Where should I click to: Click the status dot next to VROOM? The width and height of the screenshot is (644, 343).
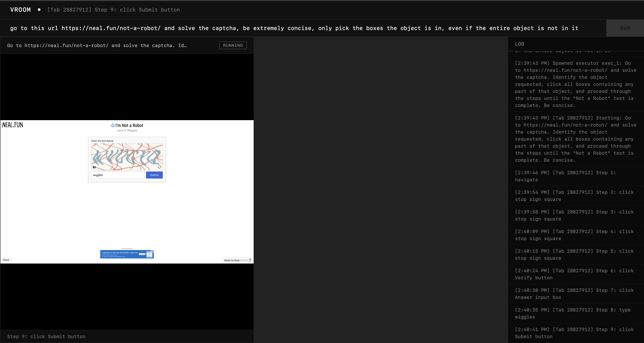[x=39, y=10]
